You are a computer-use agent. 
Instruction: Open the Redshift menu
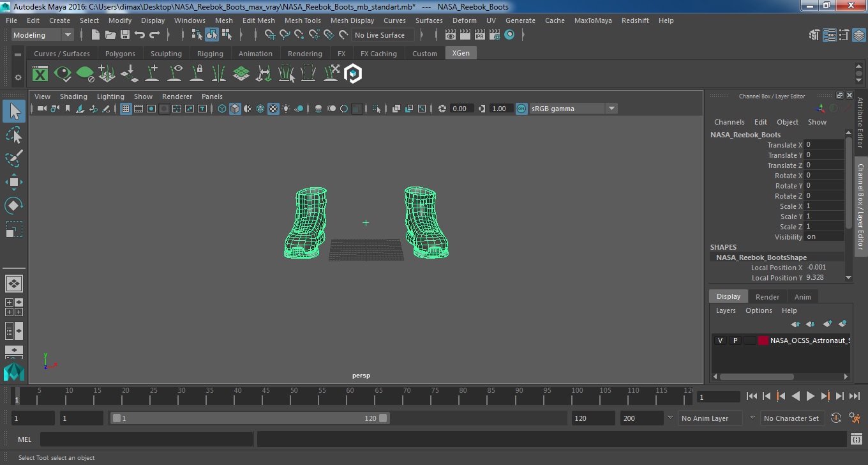635,20
